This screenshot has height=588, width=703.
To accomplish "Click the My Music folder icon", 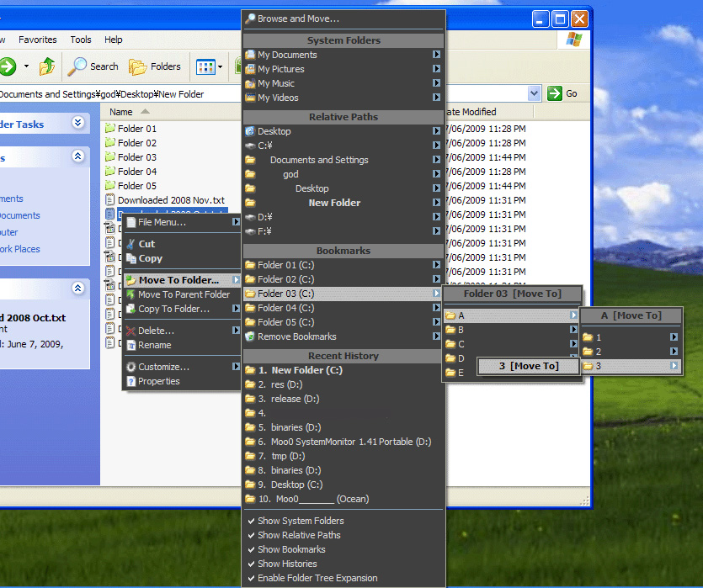I will (250, 84).
